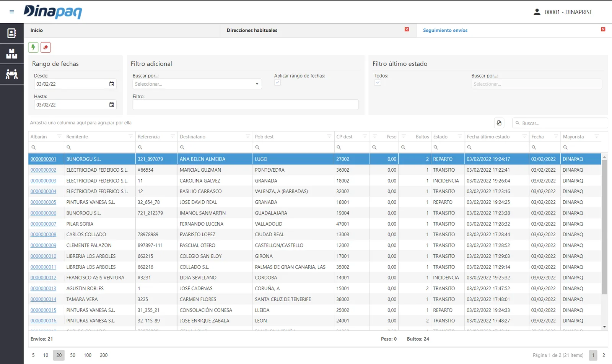612x364 pixels.
Task: Open albarán link 0000000003
Action: click(43, 180)
